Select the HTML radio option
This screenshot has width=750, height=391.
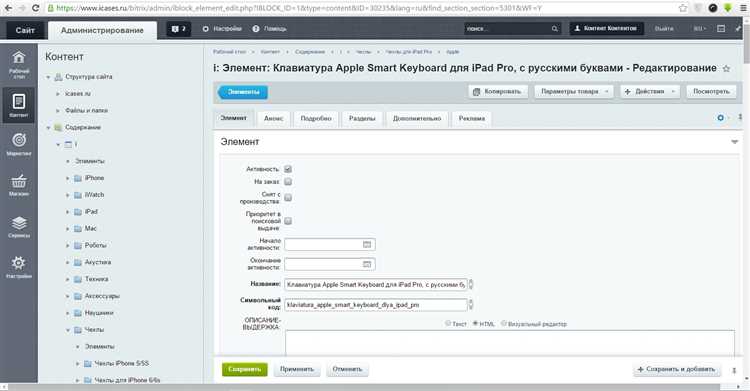475,324
